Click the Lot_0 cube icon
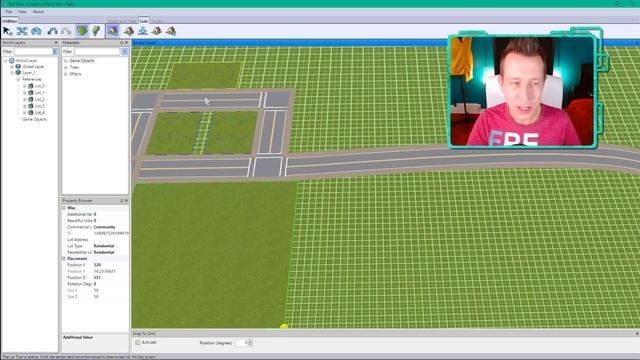Screen dimensions: 640x360 31,86
